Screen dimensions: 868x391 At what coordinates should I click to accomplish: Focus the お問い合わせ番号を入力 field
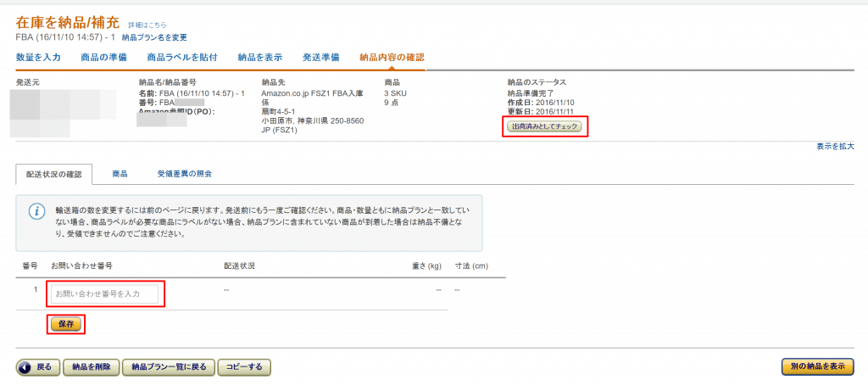tap(104, 294)
